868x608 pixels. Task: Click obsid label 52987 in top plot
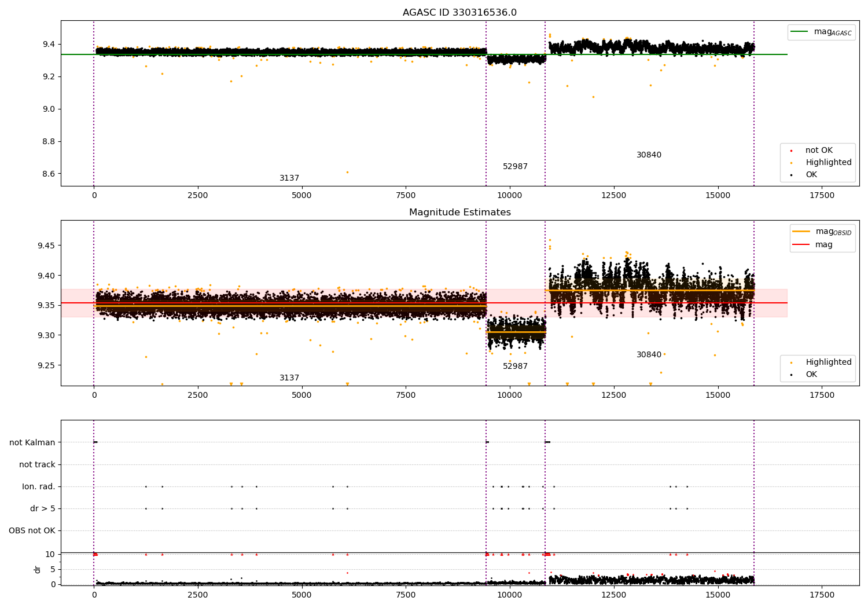tap(515, 167)
